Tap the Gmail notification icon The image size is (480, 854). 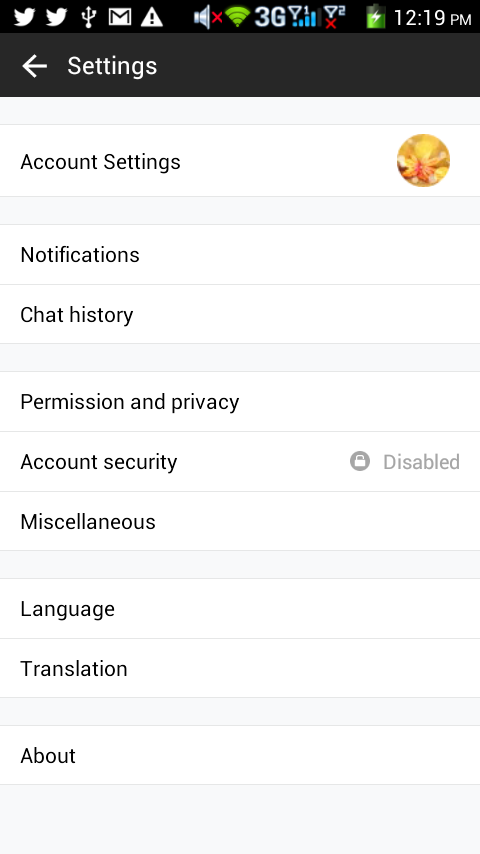pos(120,16)
